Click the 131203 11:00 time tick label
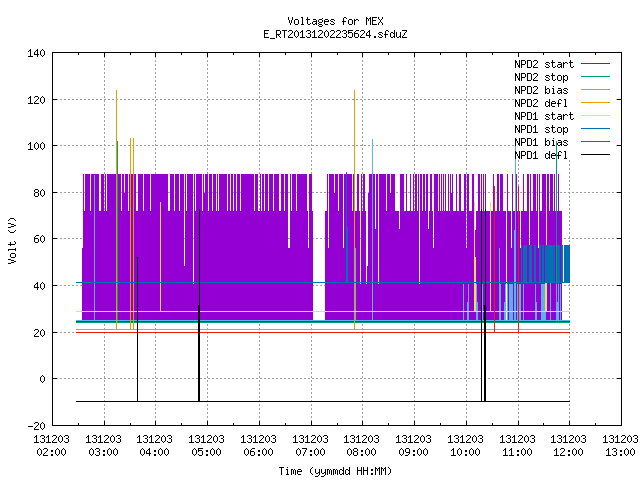The height and width of the screenshot is (480, 640). pyautogui.click(x=518, y=445)
